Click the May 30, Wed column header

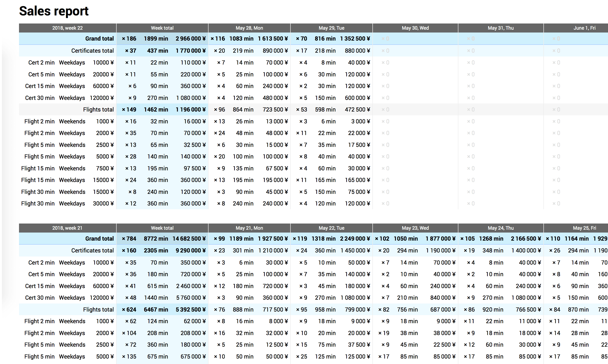coord(415,28)
